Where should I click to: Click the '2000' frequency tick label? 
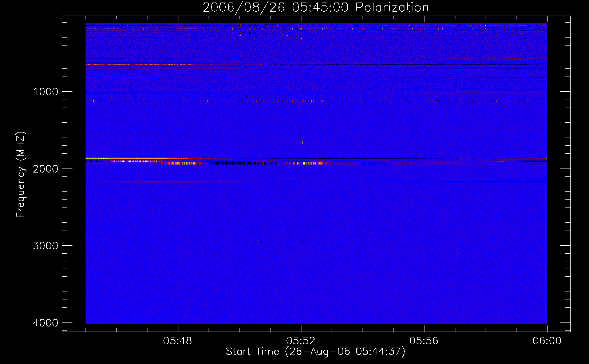click(46, 169)
